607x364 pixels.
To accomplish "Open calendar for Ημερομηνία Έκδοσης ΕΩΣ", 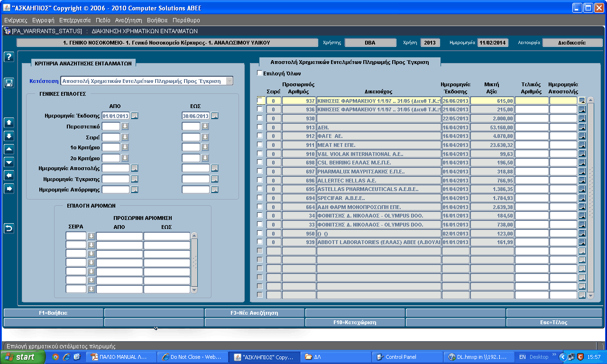I will click(215, 116).
